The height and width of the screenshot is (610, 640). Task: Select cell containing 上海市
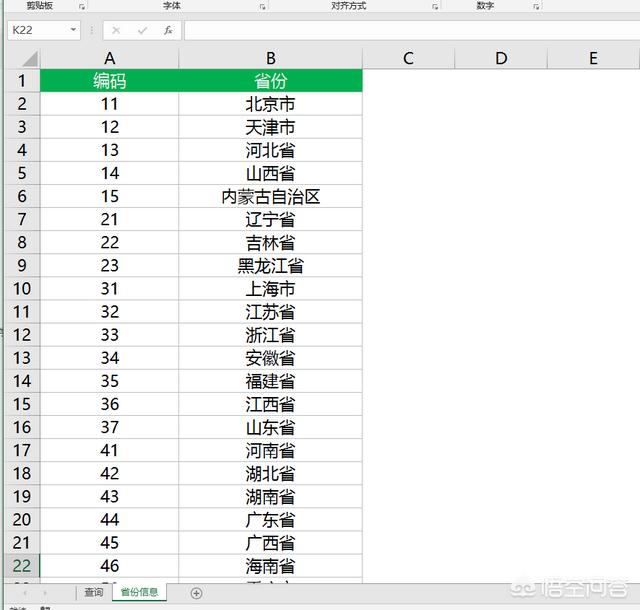[271, 289]
